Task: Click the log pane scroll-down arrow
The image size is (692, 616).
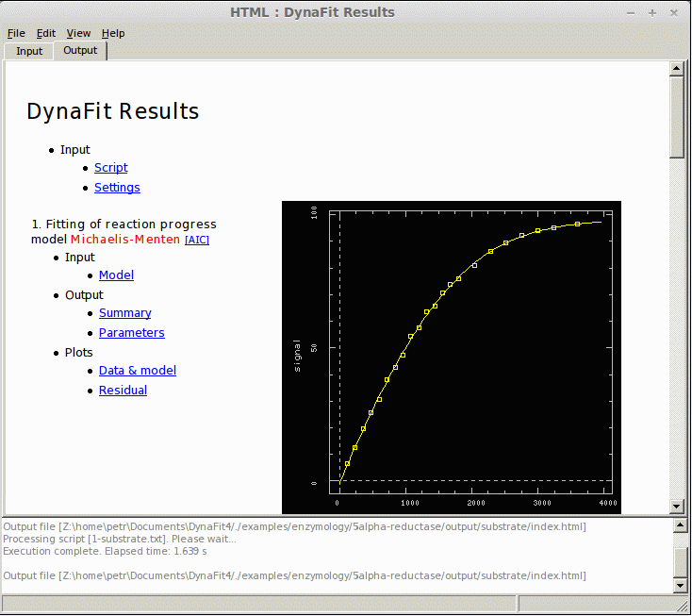Action: (x=680, y=586)
